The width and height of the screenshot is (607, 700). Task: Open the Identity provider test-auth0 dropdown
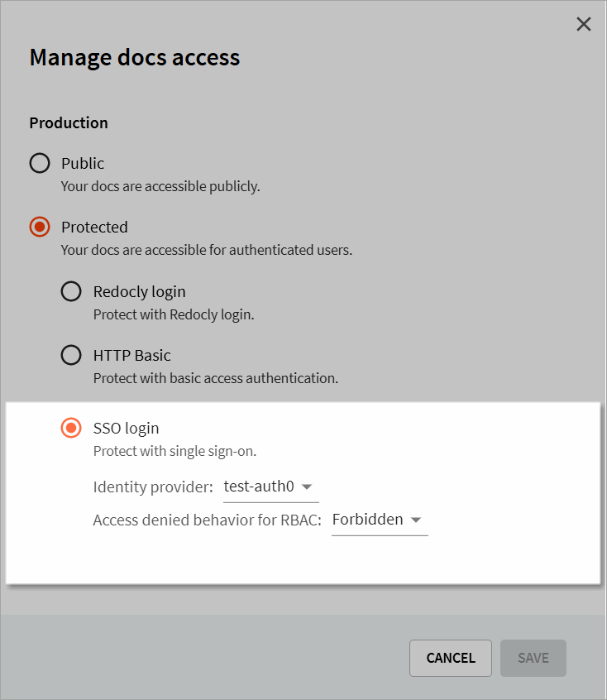click(271, 487)
